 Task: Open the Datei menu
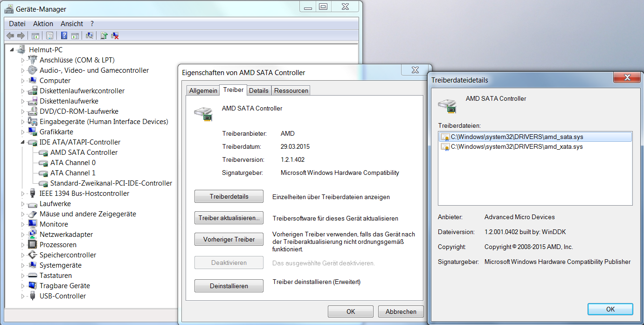click(x=17, y=23)
